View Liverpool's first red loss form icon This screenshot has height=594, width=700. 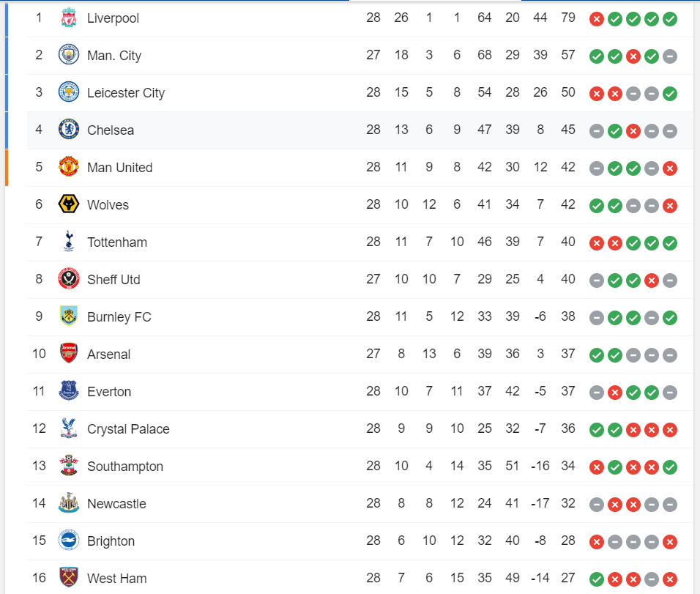click(x=597, y=19)
